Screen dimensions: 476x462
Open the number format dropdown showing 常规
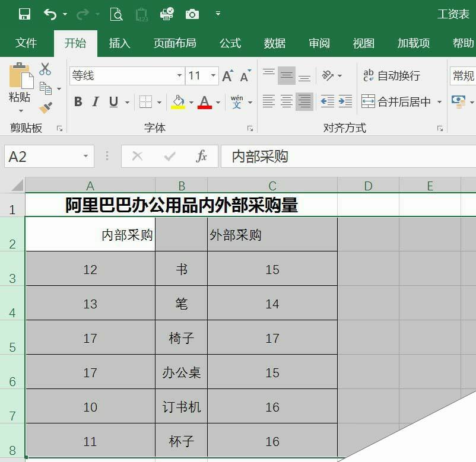pyautogui.click(x=463, y=75)
